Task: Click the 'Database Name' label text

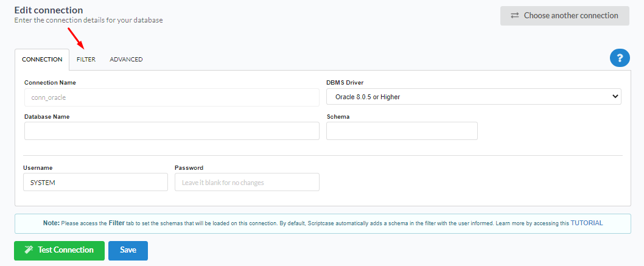Action: point(47,117)
